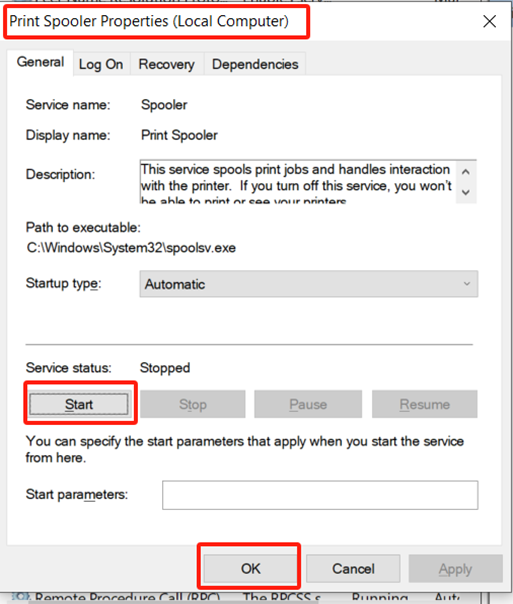This screenshot has height=604, width=513.
Task: Click the greyed-out Pause button
Action: tap(308, 404)
